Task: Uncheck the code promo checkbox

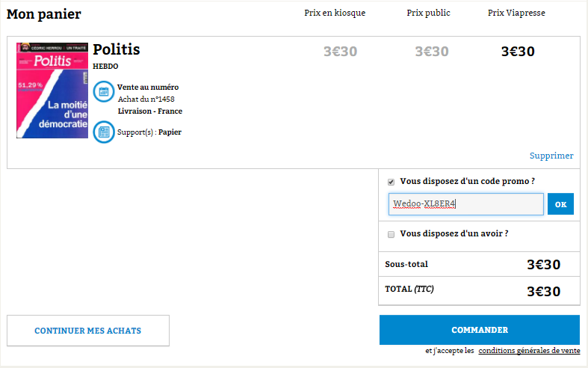Action: [391, 182]
